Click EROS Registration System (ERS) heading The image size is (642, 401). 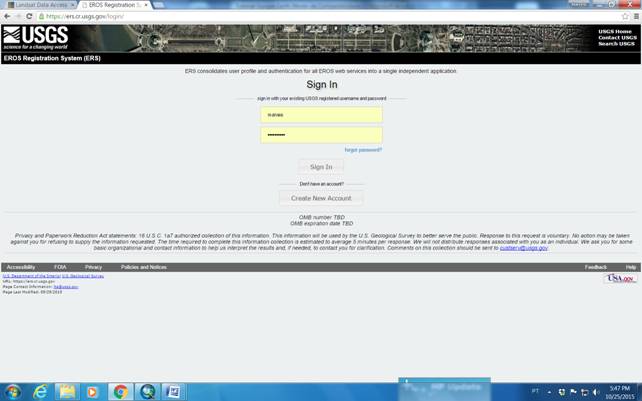pyautogui.click(x=52, y=58)
